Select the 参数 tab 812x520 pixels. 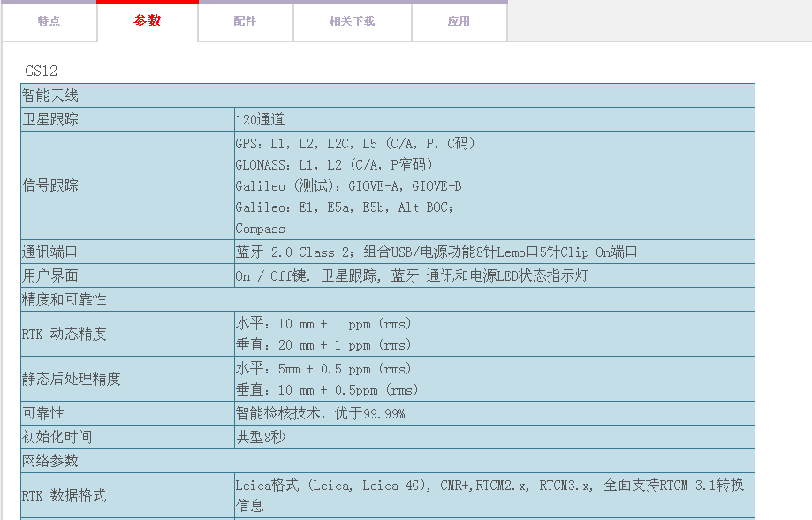pos(148,21)
